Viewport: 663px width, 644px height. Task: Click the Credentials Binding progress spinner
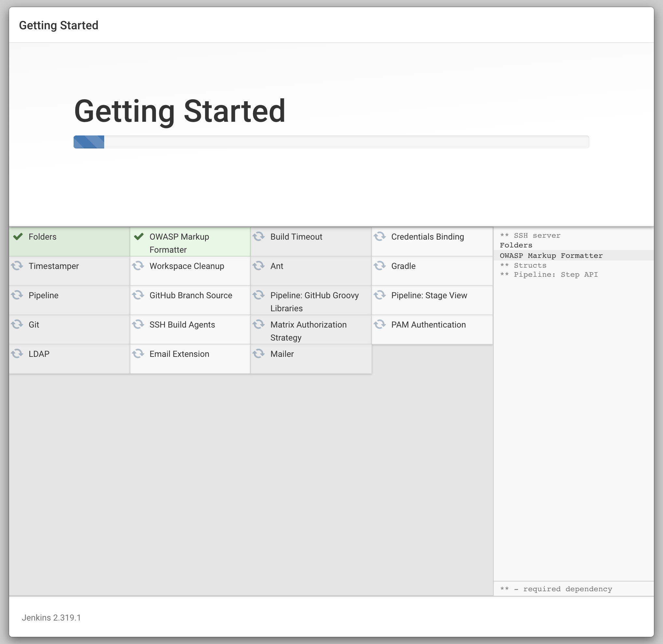click(x=380, y=237)
